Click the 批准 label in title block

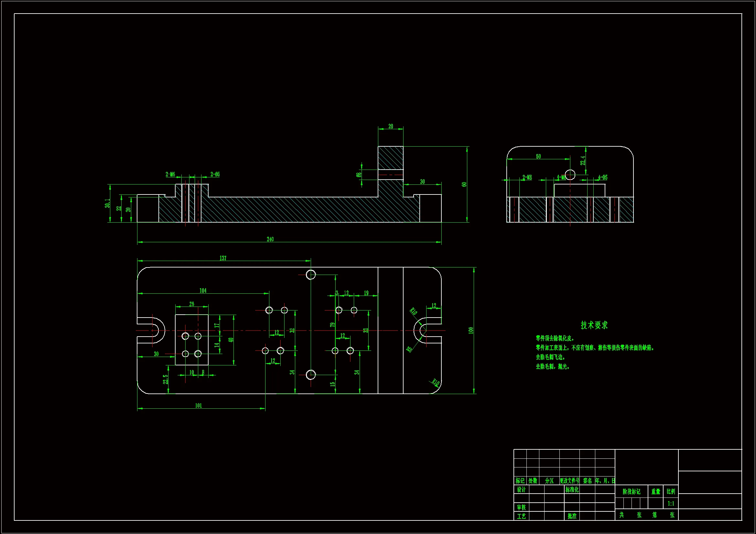pyautogui.click(x=572, y=516)
